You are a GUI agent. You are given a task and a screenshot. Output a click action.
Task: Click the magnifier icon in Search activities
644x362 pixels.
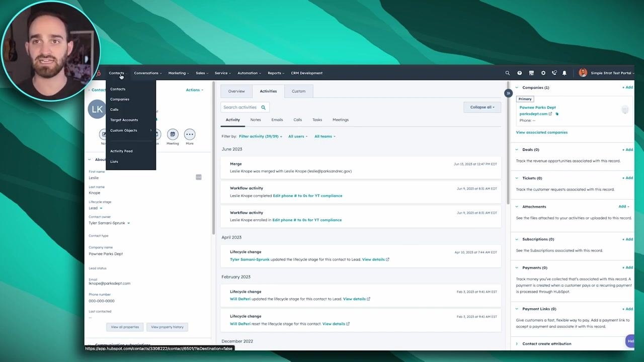click(263, 107)
